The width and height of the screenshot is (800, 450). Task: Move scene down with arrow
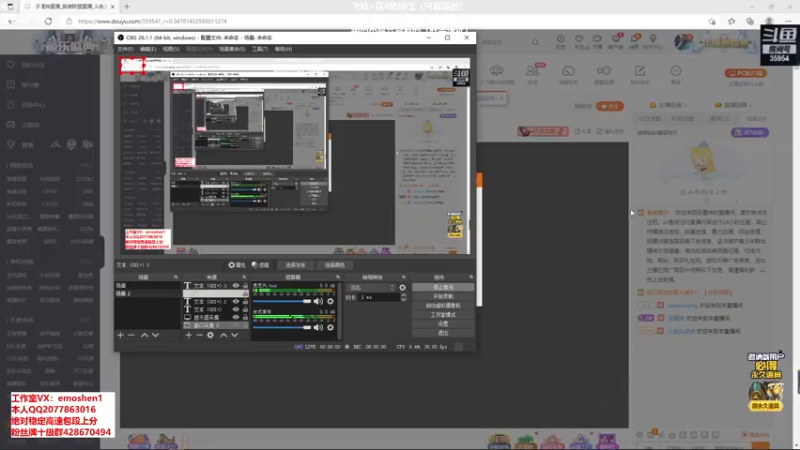click(x=155, y=335)
